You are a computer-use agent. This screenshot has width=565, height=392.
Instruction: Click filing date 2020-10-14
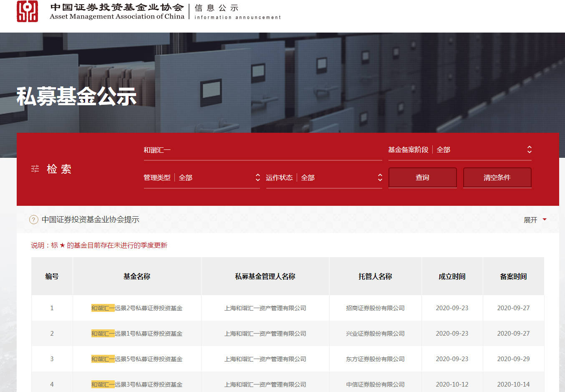514,384
